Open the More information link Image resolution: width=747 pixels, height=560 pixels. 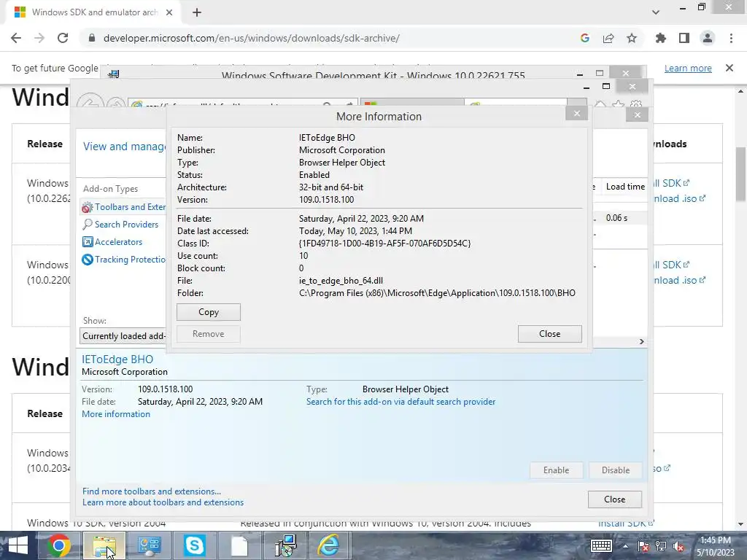(116, 414)
